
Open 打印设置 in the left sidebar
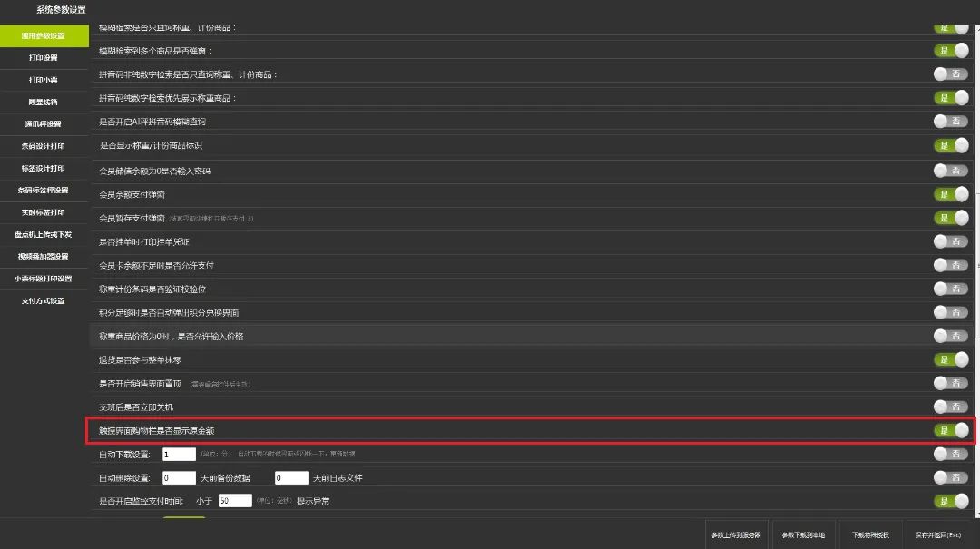point(44,58)
